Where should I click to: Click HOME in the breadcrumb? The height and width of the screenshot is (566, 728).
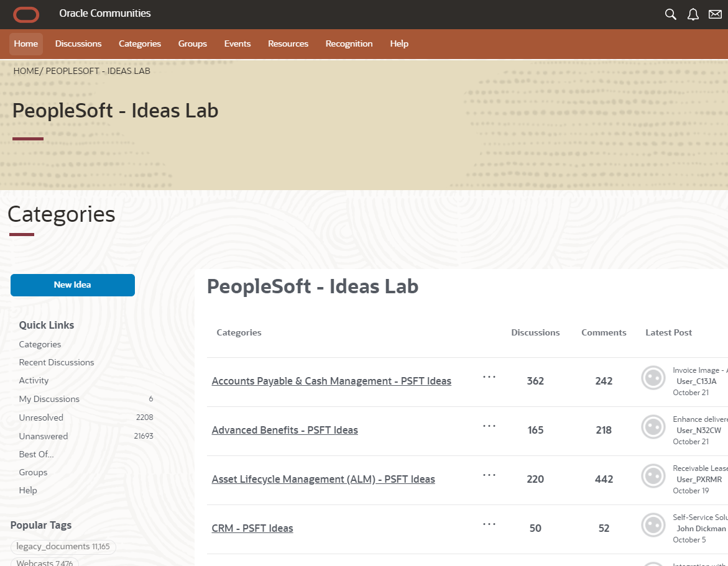tap(26, 71)
